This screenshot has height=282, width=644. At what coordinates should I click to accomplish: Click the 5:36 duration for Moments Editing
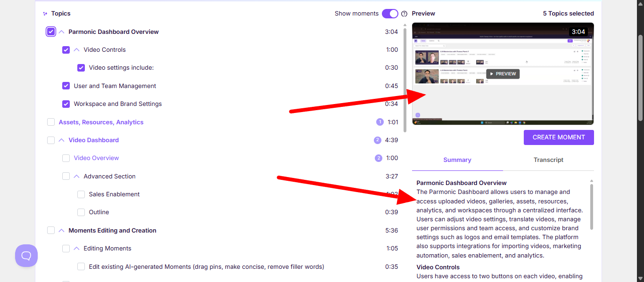click(x=391, y=230)
